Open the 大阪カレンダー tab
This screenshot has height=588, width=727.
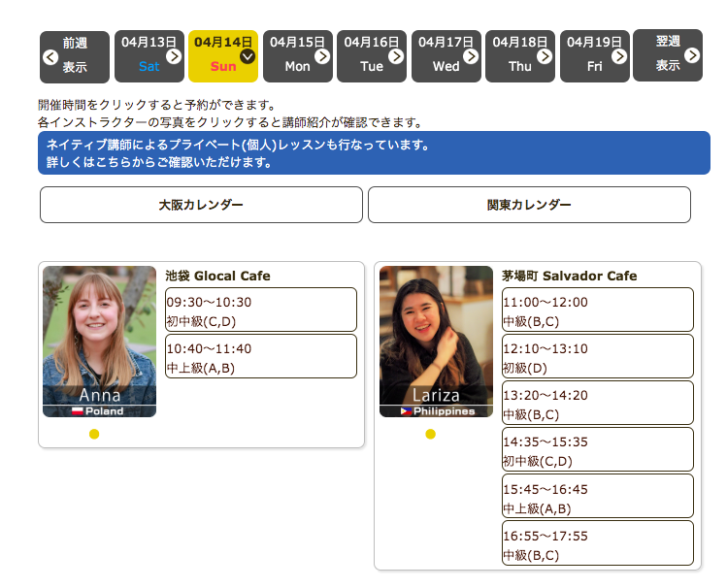201,205
